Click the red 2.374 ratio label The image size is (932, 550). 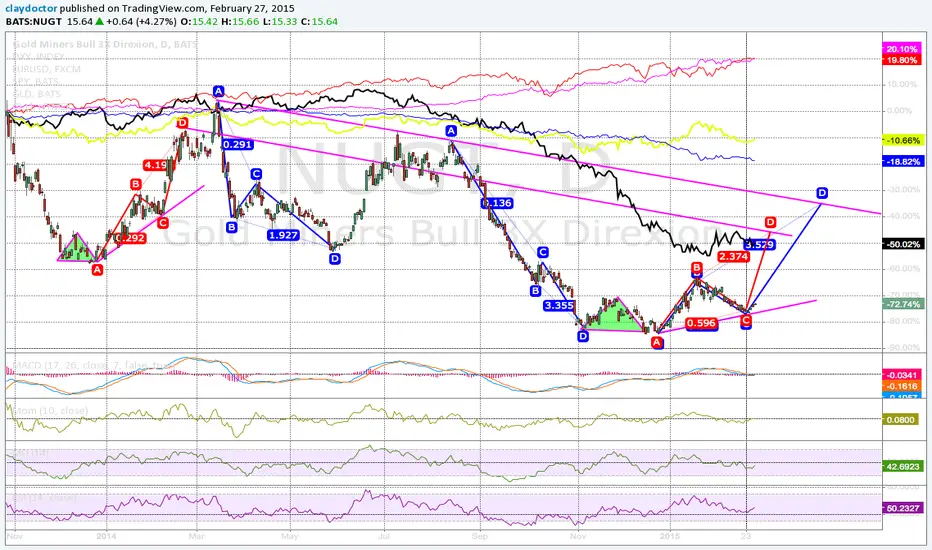[x=733, y=256]
